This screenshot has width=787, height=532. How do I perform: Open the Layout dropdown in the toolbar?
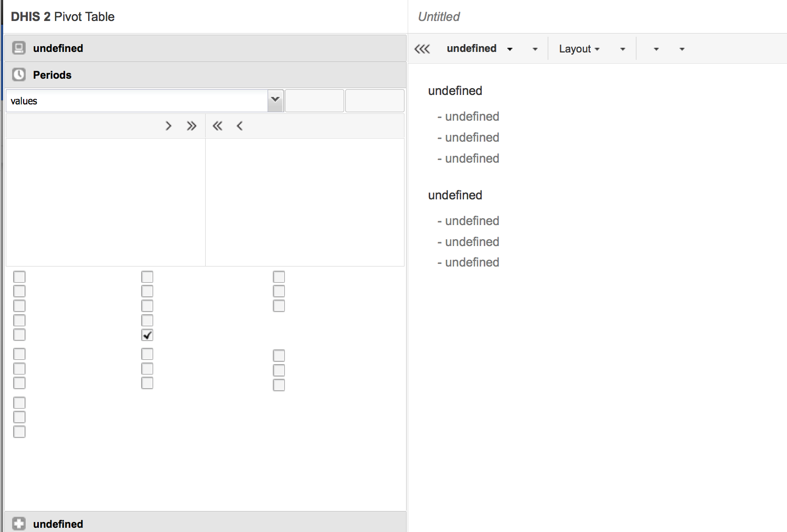pos(579,49)
